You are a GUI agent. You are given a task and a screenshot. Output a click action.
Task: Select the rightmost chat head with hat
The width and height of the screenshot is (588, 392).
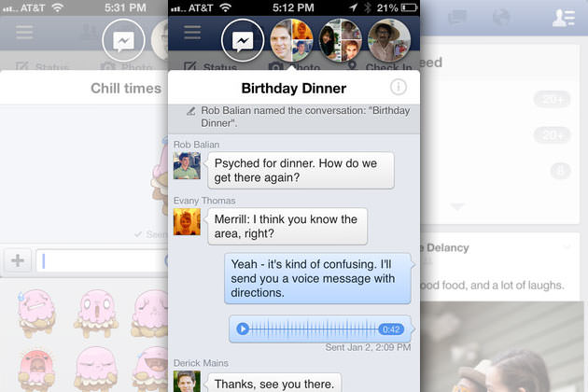(388, 40)
